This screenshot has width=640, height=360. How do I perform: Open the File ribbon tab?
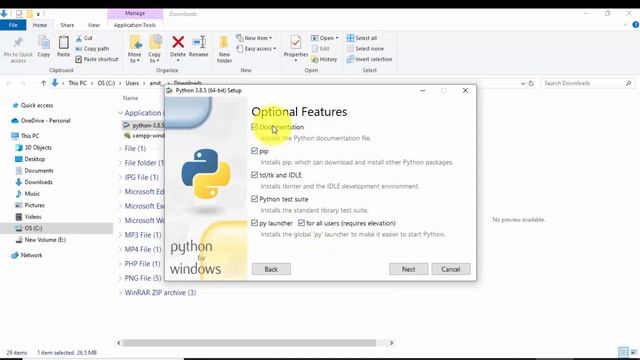pos(13,25)
